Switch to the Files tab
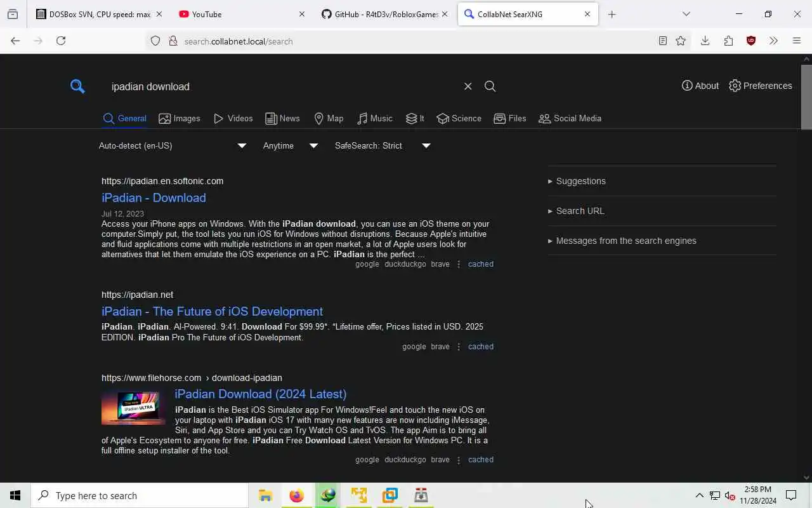 (510, 118)
